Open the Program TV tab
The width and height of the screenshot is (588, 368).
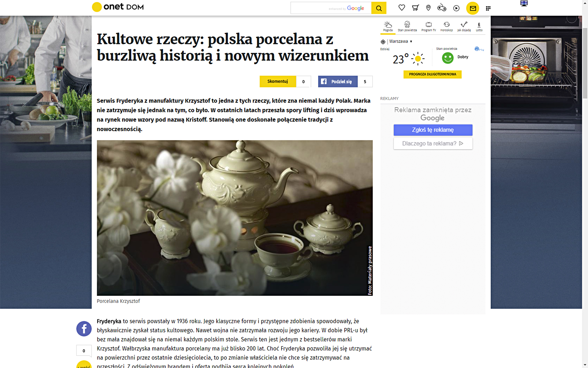click(429, 26)
